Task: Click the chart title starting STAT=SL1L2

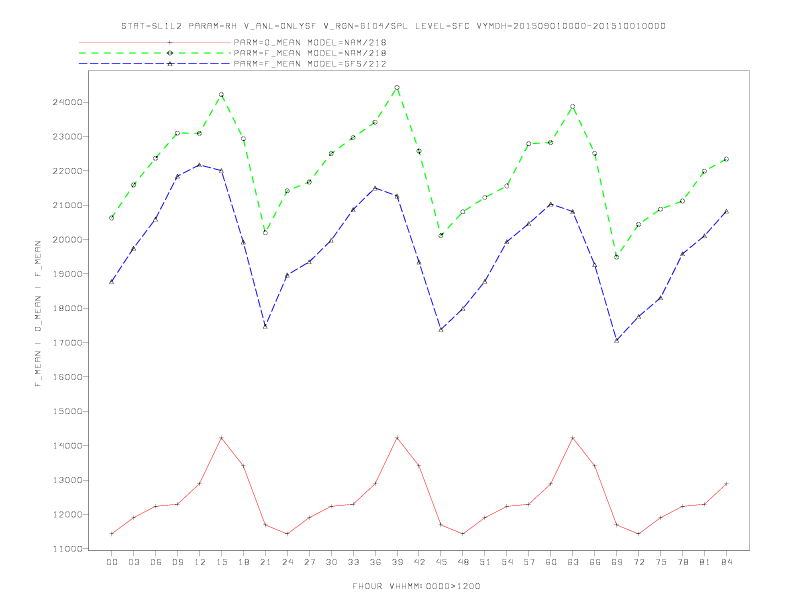Action: (393, 26)
